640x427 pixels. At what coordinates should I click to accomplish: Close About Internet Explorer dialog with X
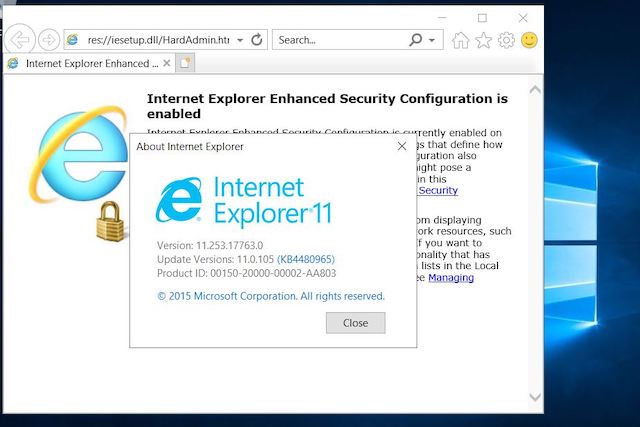pyautogui.click(x=402, y=146)
